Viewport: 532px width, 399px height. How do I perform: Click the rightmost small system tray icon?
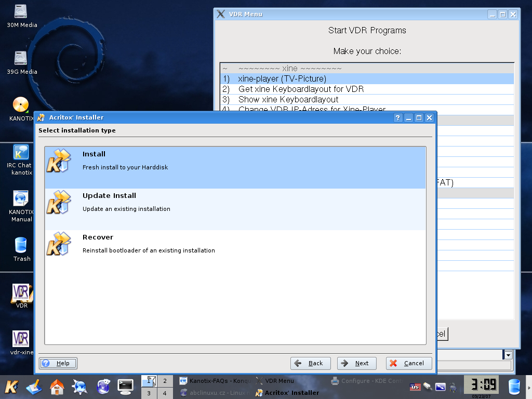[453, 387]
